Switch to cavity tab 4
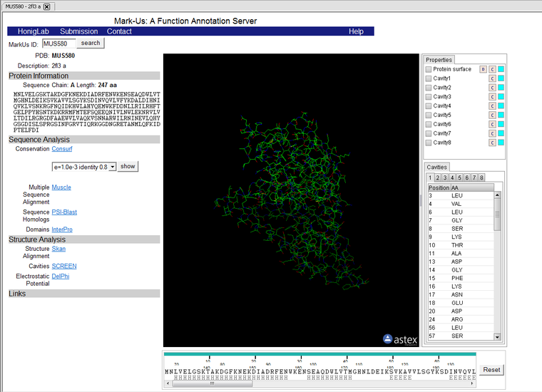Screen dimensions: 542x392 coord(452,177)
